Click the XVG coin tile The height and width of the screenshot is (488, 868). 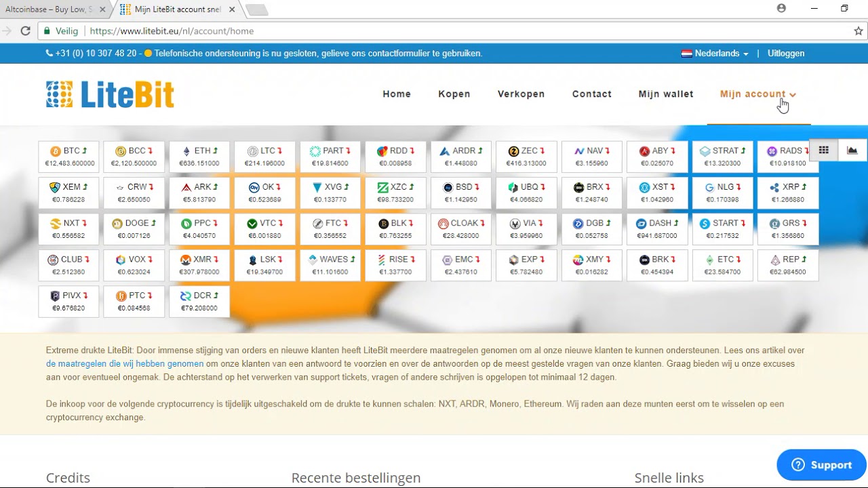click(x=330, y=192)
